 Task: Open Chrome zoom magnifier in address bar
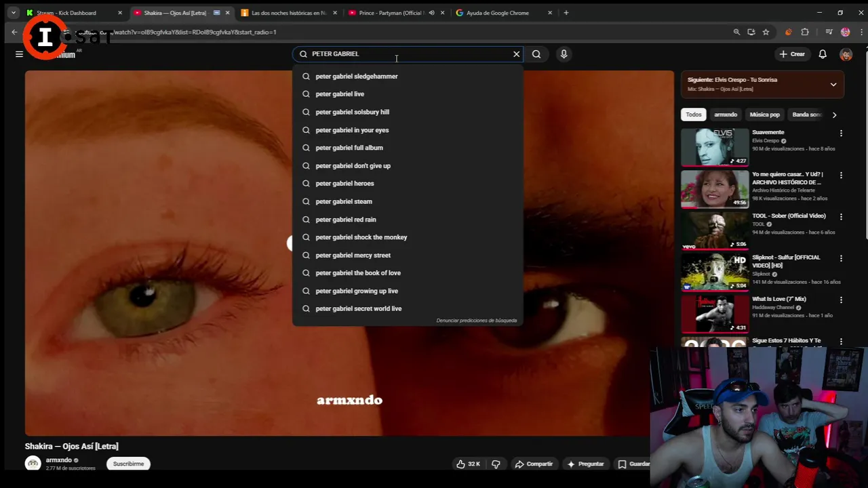point(736,32)
